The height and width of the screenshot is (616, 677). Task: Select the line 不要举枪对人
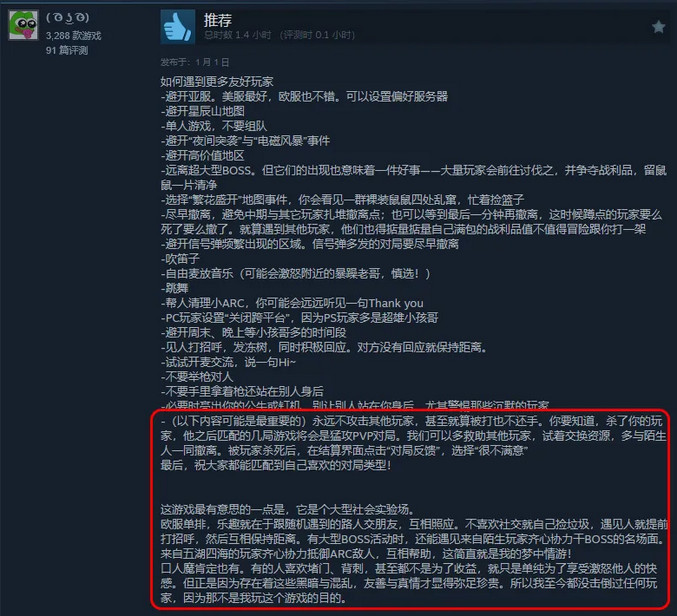197,377
